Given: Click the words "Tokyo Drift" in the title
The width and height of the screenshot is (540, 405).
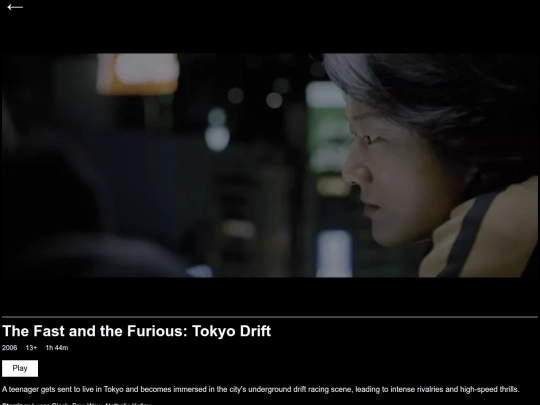Looking at the screenshot, I should 231,331.
